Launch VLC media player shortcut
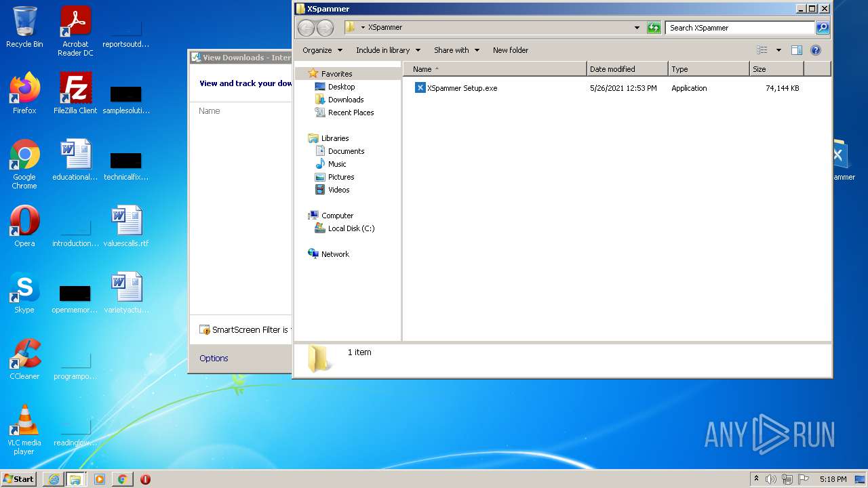The image size is (868, 488). 24,430
